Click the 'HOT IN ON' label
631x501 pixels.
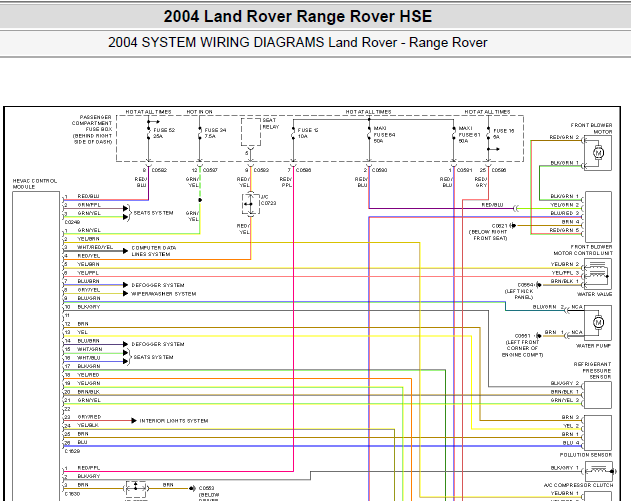point(200,111)
